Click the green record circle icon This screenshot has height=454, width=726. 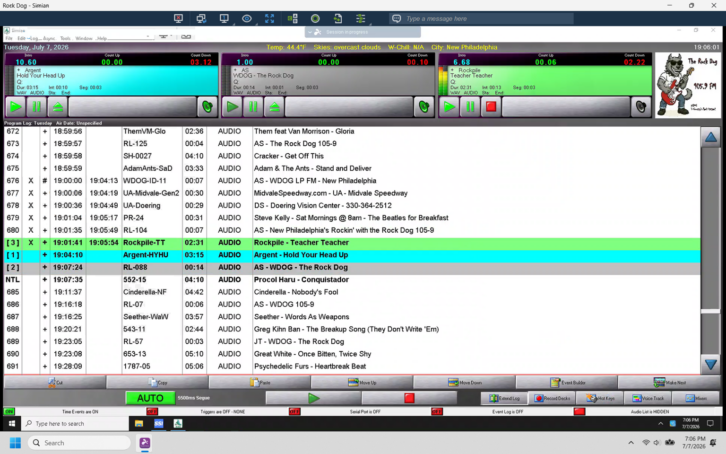coord(315,19)
